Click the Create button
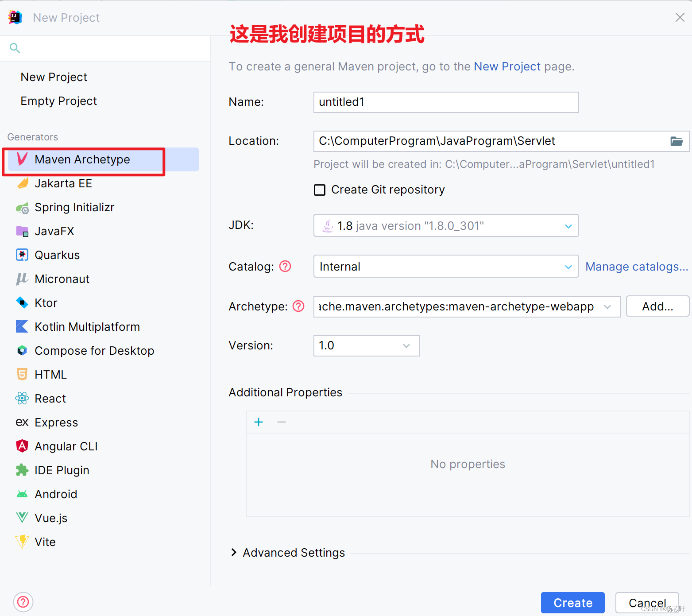 pos(573,603)
